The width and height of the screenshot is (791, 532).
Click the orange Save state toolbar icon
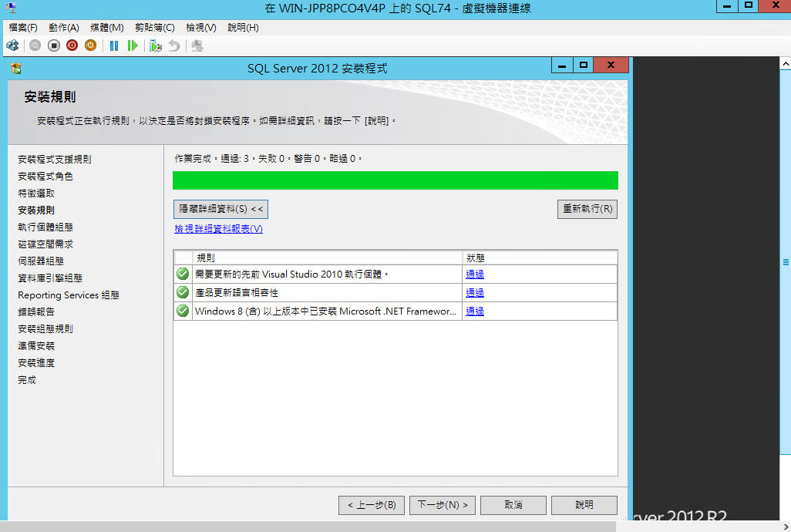90,46
